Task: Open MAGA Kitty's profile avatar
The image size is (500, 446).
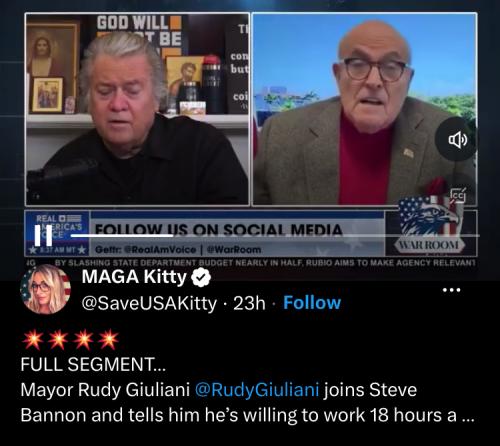Action: point(45,290)
